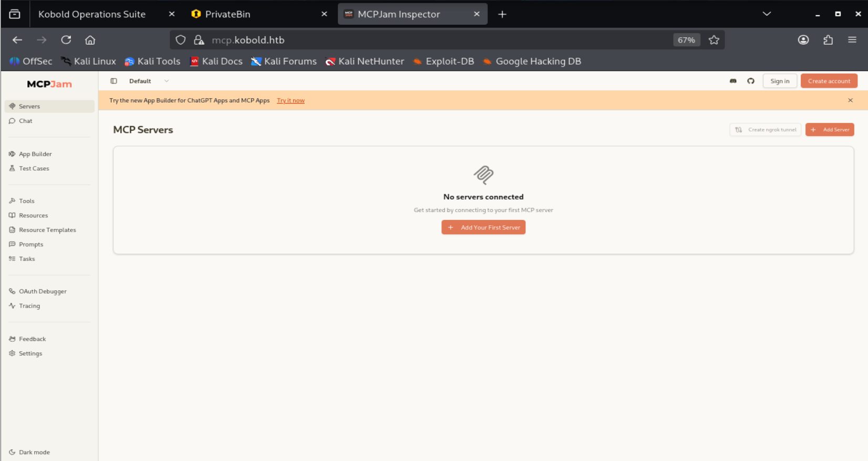The image size is (868, 461).
Task: Toggle Dark mode
Action: (x=49, y=452)
